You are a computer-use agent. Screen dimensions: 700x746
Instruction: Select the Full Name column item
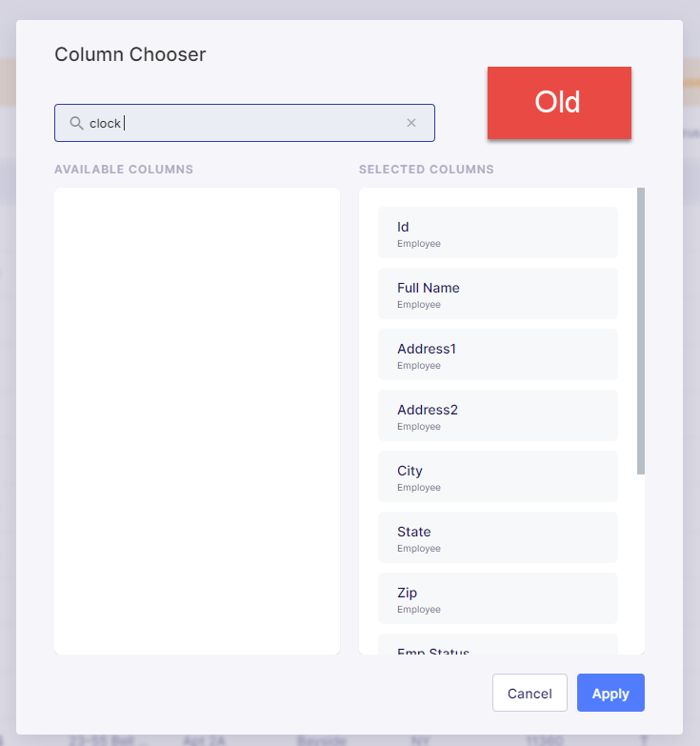tap(498, 293)
